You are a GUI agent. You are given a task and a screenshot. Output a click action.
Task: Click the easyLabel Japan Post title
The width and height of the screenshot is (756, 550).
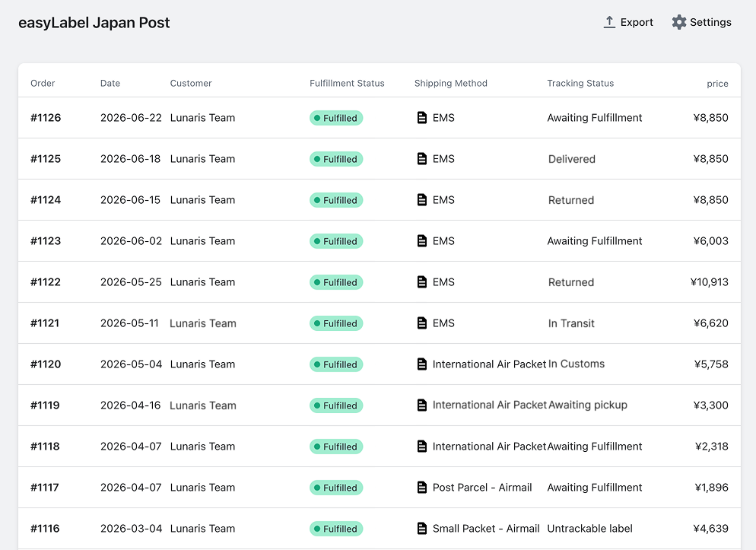click(94, 23)
